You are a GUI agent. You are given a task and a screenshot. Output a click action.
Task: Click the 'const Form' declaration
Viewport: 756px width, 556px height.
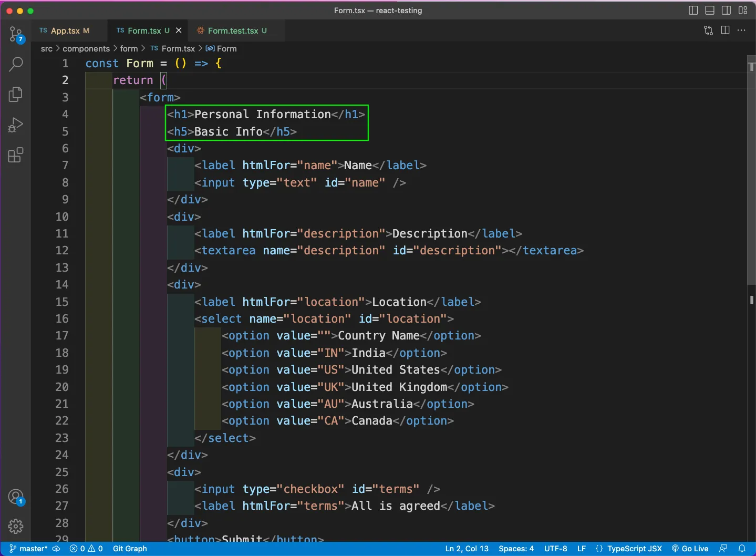(x=119, y=63)
